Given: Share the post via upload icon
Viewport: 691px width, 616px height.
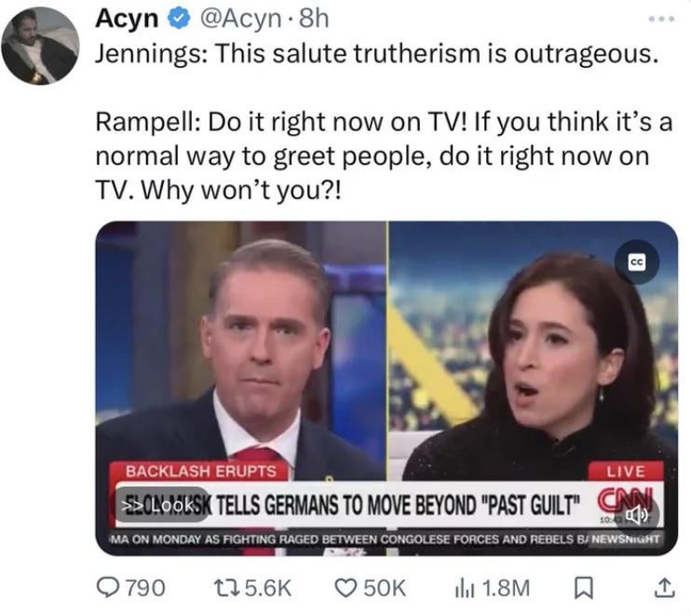Looking at the screenshot, I should 664,589.
